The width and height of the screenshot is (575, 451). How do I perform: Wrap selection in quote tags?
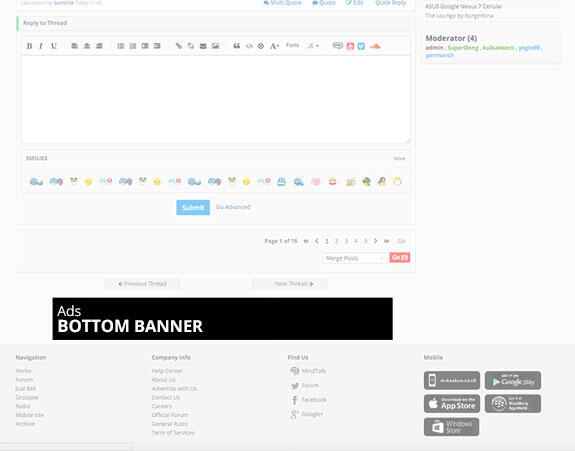tap(237, 46)
